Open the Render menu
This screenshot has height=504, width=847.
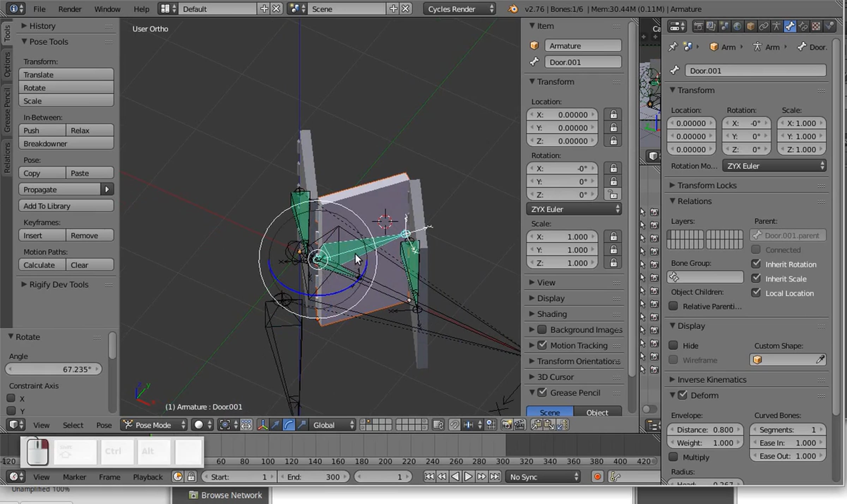click(70, 9)
